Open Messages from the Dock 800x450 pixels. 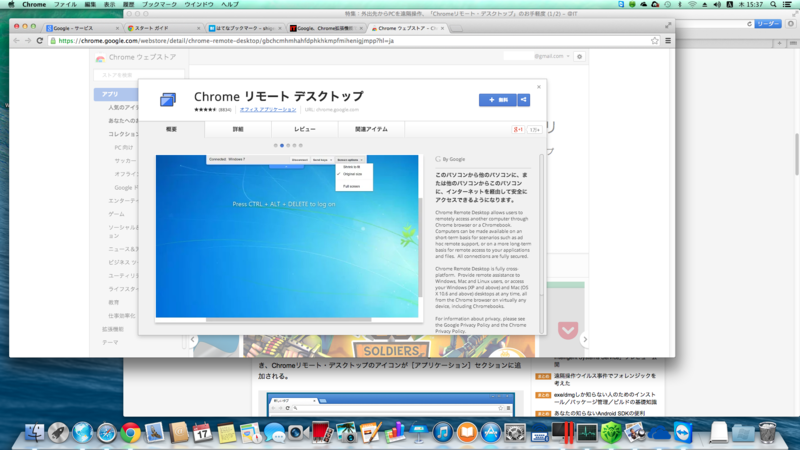[274, 433]
